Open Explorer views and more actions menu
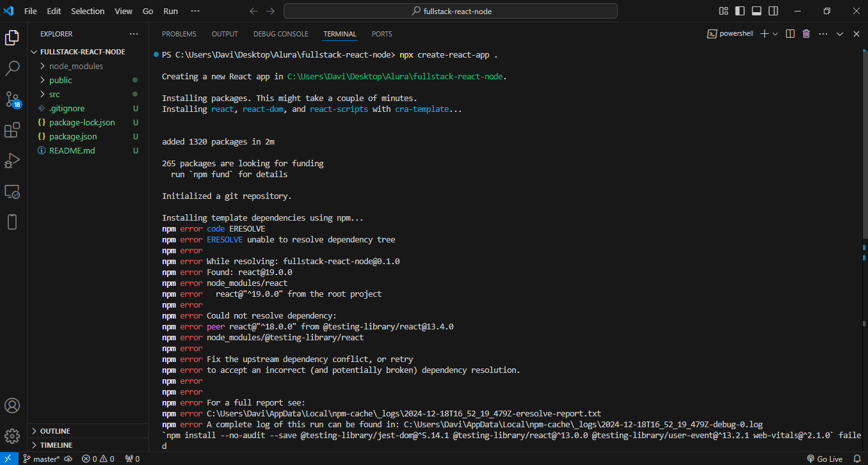The height and width of the screenshot is (465, 868). (133, 34)
